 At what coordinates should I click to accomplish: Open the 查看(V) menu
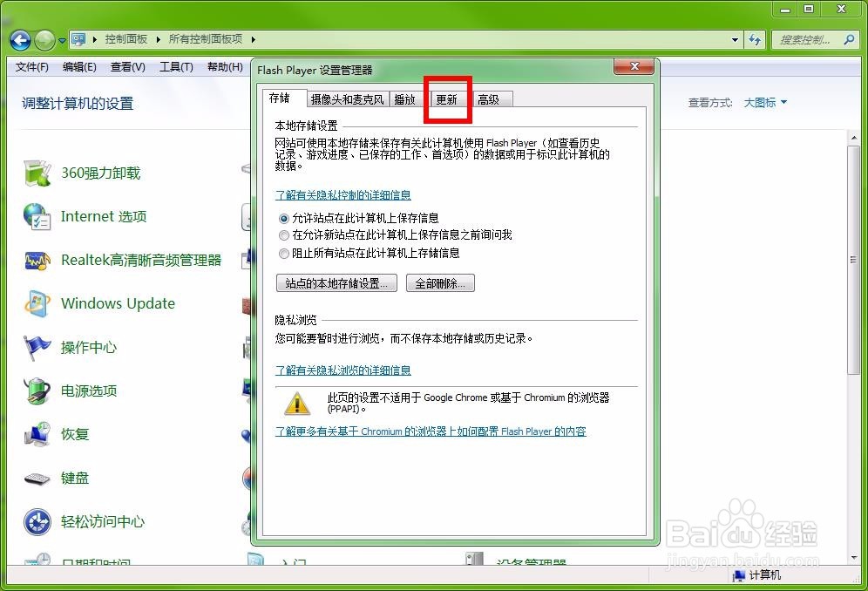pos(127,67)
